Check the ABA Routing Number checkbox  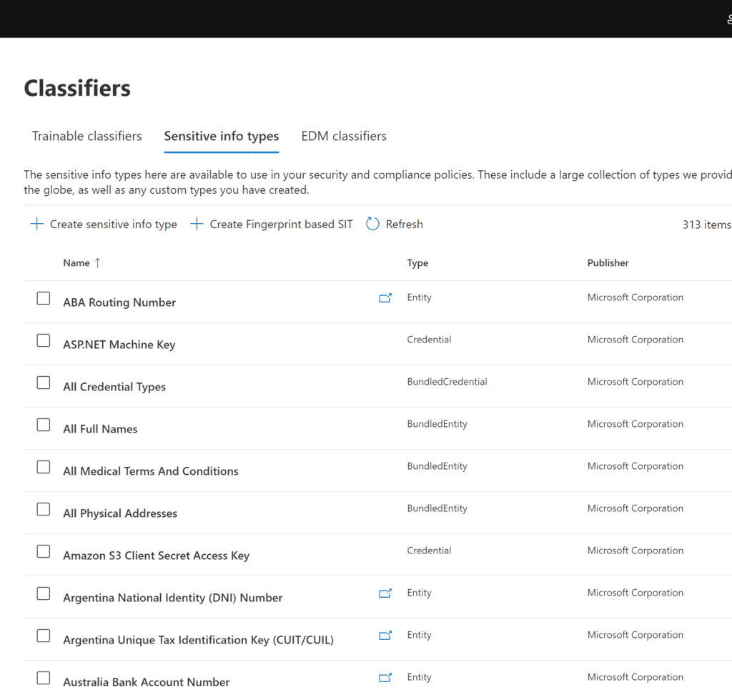tap(43, 298)
